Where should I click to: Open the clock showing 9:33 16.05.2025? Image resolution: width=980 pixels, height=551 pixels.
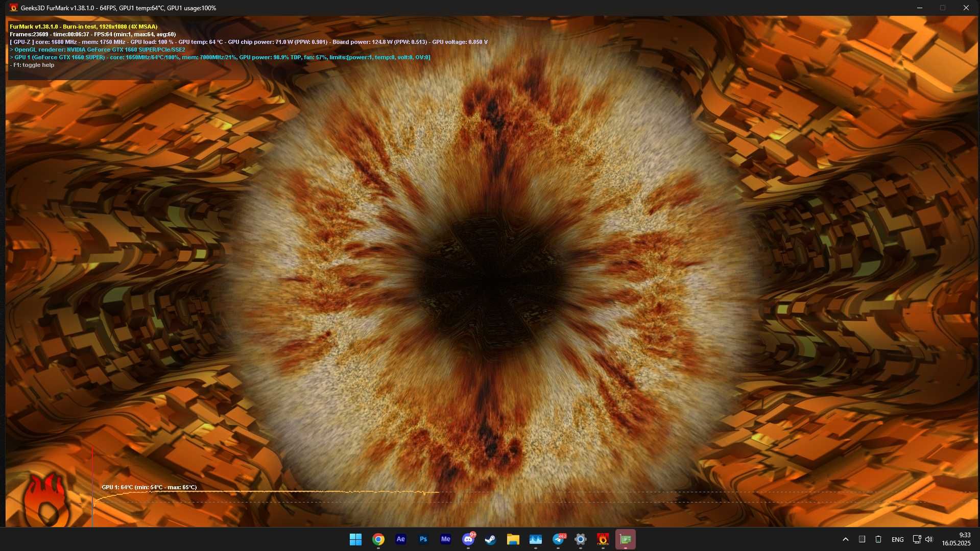point(956,539)
